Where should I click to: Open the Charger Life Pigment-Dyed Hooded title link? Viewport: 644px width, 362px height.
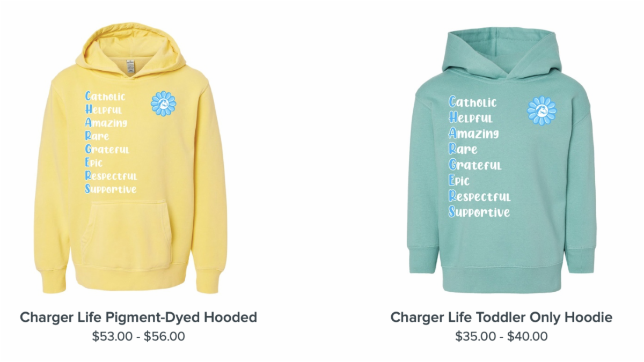point(138,317)
